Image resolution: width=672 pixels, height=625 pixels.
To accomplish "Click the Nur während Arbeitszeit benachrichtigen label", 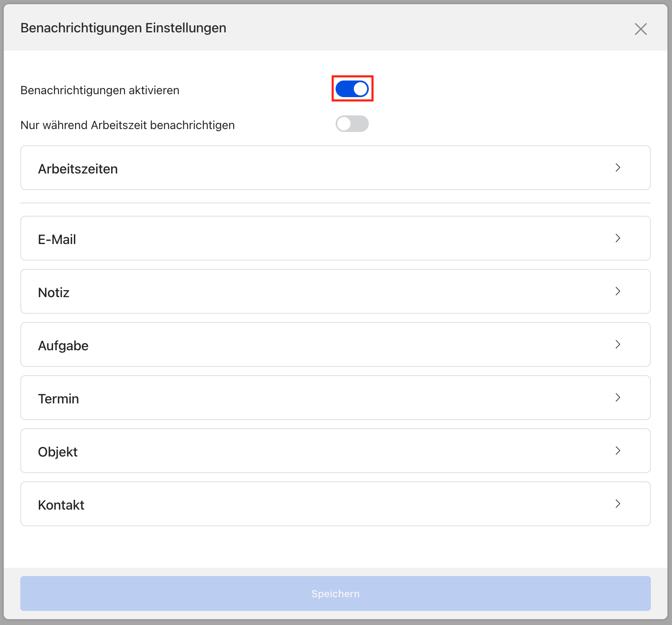I will pyautogui.click(x=127, y=125).
